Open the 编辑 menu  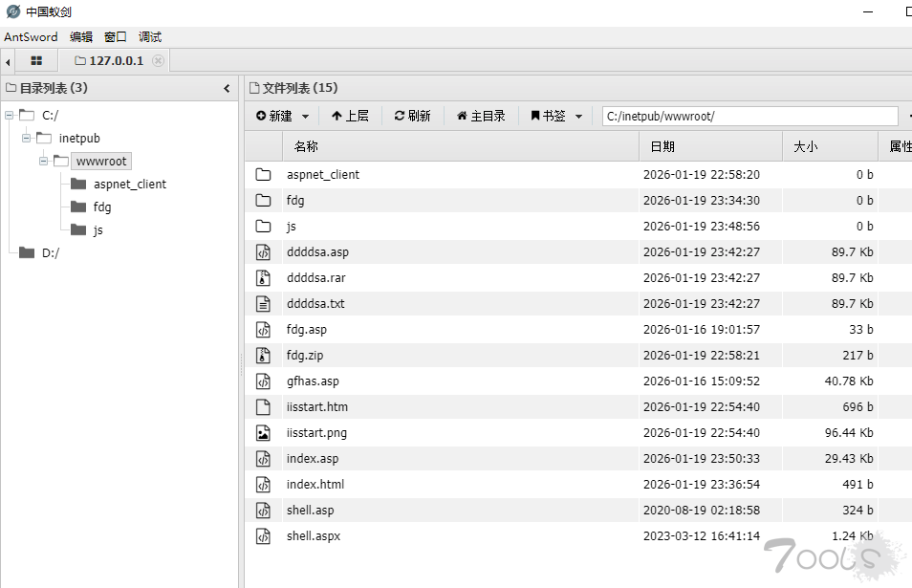coord(81,37)
